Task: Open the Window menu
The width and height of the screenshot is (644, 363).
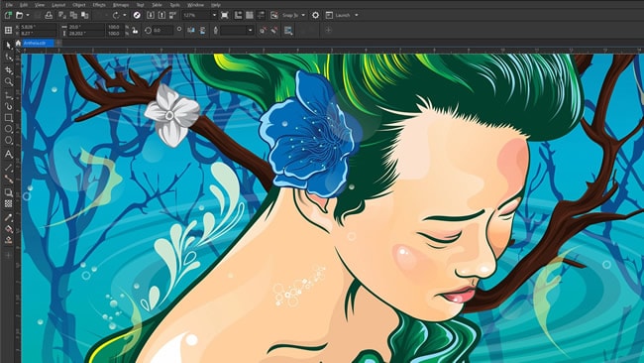Action: pyautogui.click(x=195, y=5)
